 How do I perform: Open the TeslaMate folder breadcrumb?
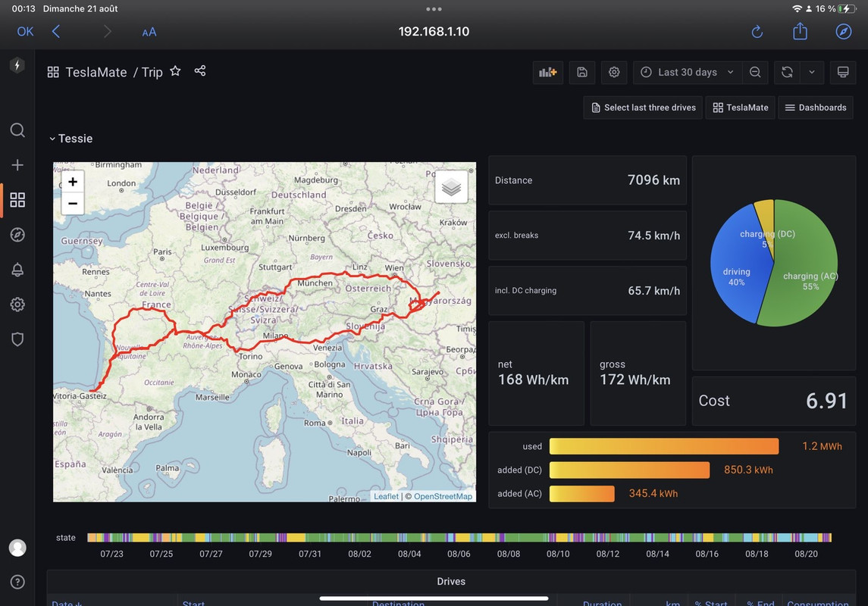96,72
